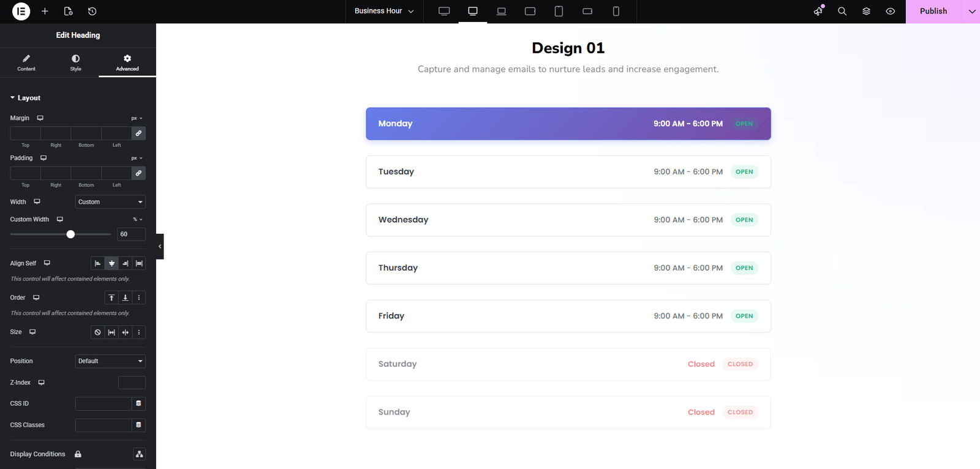This screenshot has height=469, width=980.
Task: Open Width responsive device icon
Action: [x=37, y=201]
